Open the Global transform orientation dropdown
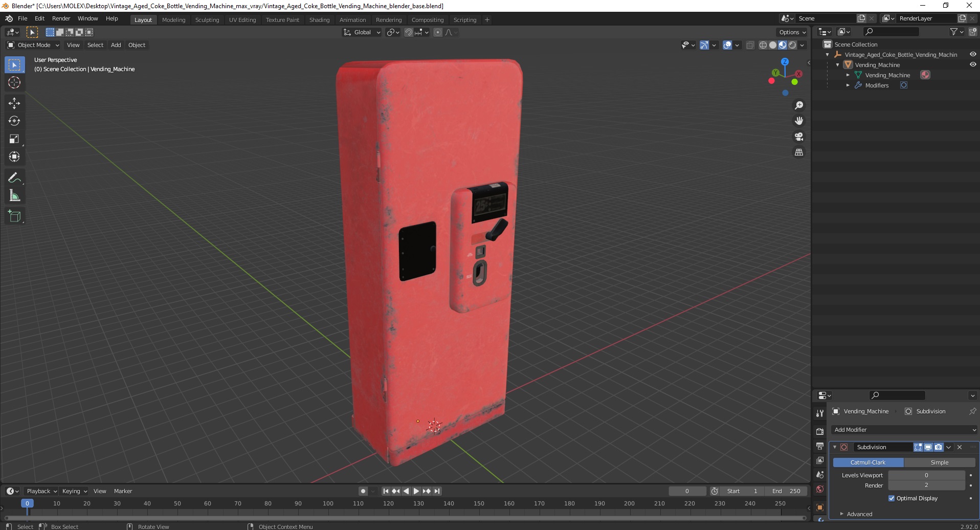980x530 pixels. (362, 32)
